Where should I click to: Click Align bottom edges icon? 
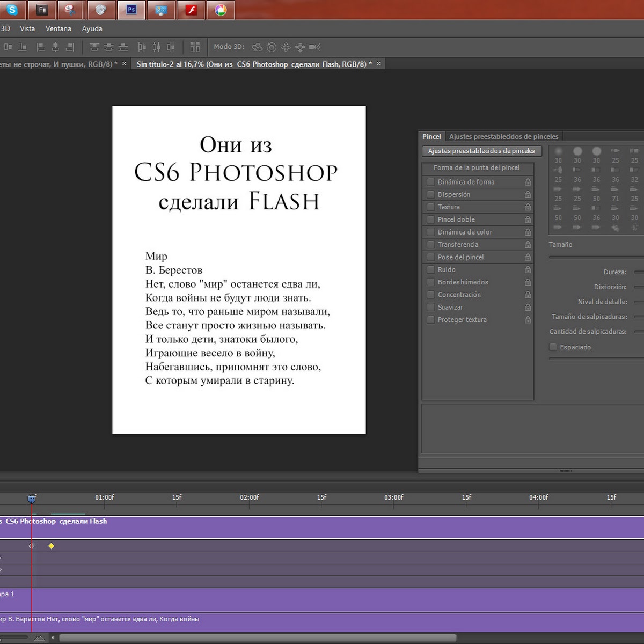coord(23,47)
